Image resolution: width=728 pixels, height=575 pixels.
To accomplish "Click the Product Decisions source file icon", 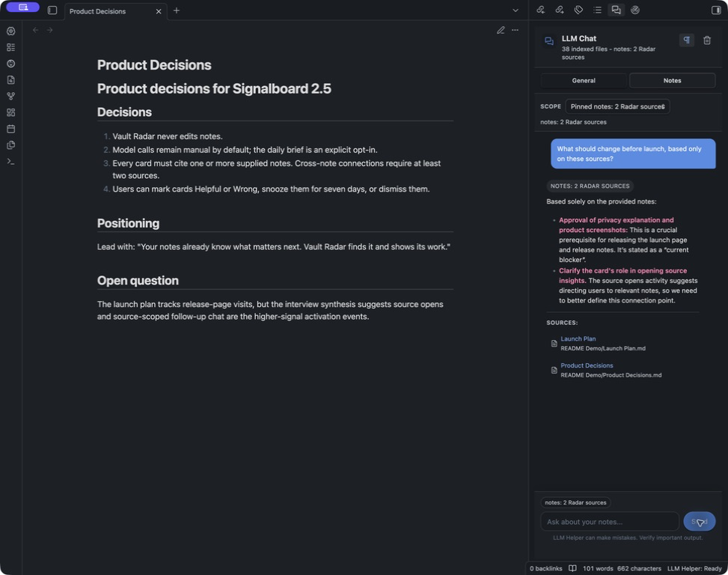I will tap(554, 370).
